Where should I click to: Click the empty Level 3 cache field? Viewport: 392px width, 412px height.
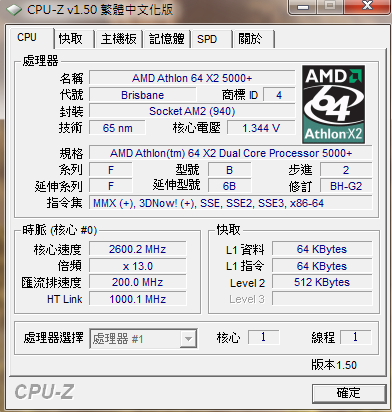point(322,299)
